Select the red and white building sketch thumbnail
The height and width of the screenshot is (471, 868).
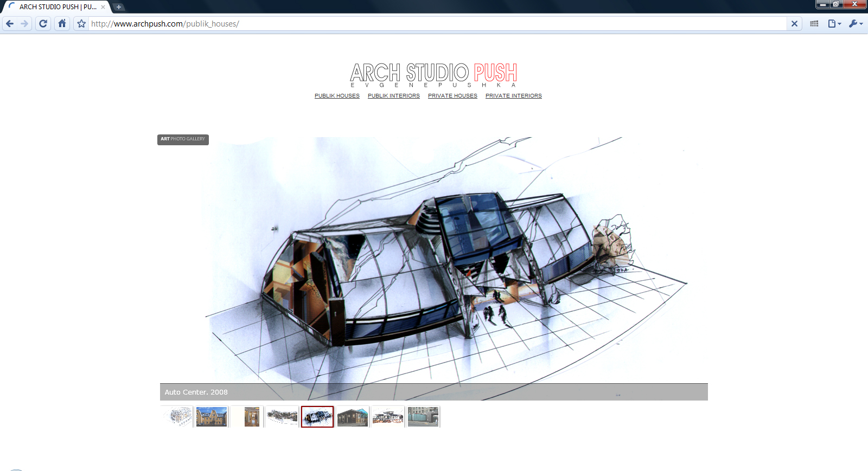click(x=388, y=417)
